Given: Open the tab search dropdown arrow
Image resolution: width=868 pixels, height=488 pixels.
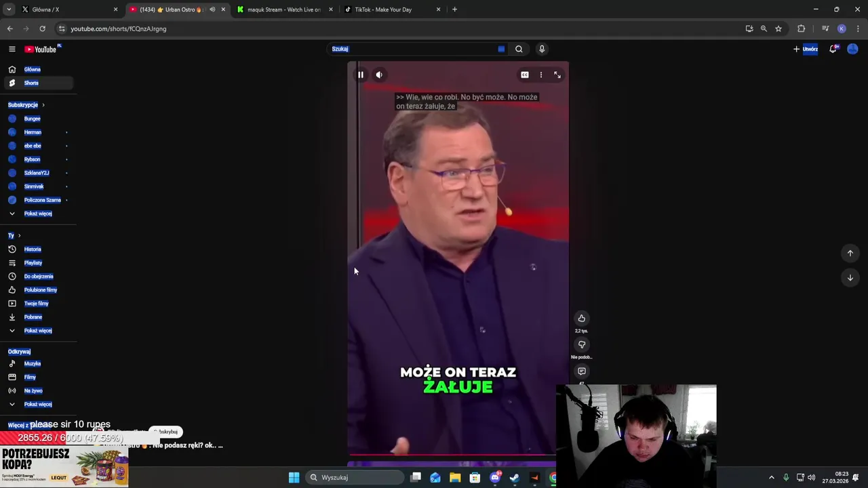Looking at the screenshot, I should click(8, 9).
